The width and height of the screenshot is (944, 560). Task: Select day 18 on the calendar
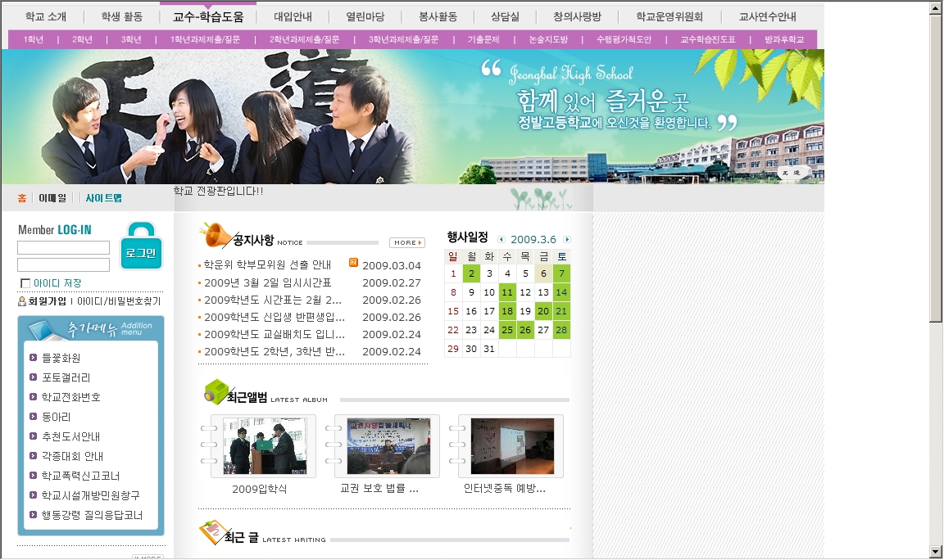click(x=507, y=311)
